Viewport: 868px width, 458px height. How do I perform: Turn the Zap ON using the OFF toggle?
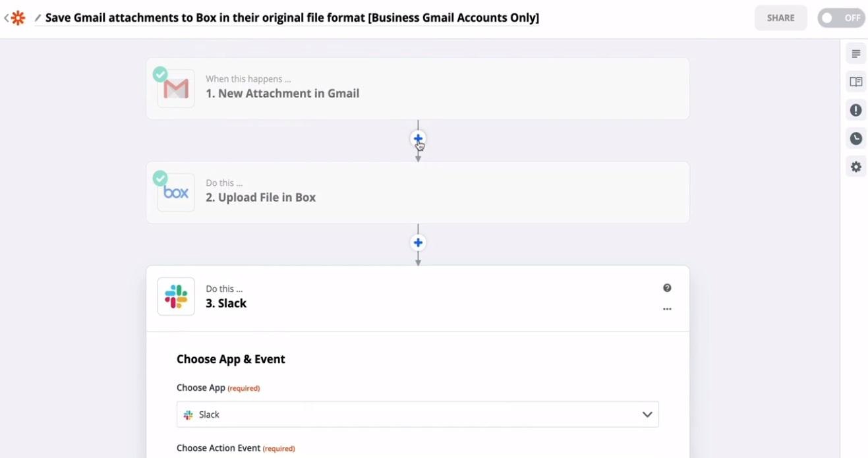pos(841,17)
